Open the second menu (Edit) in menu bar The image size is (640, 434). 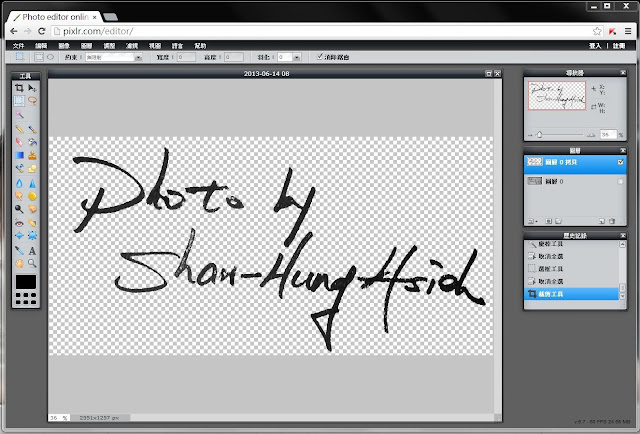pyautogui.click(x=41, y=46)
